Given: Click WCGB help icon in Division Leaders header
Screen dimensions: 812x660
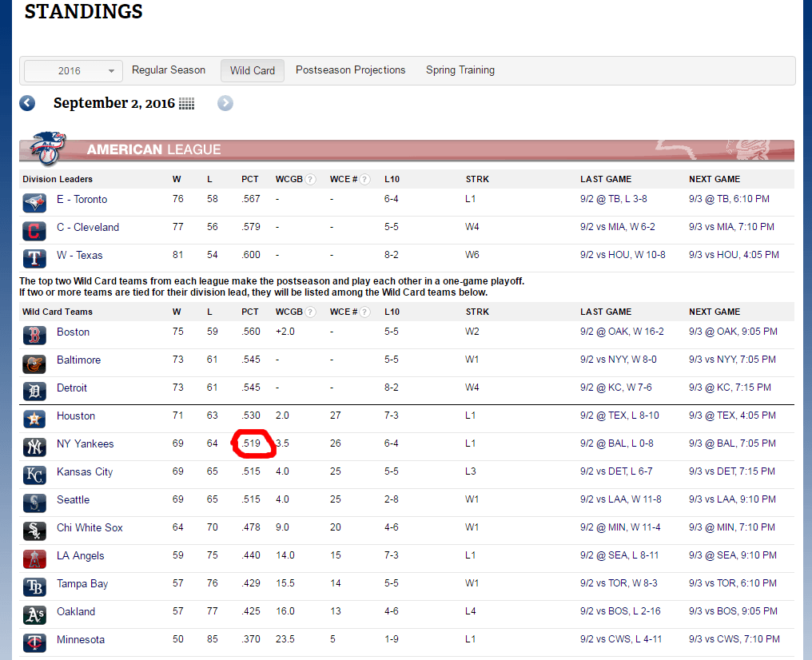Looking at the screenshot, I should (310, 180).
